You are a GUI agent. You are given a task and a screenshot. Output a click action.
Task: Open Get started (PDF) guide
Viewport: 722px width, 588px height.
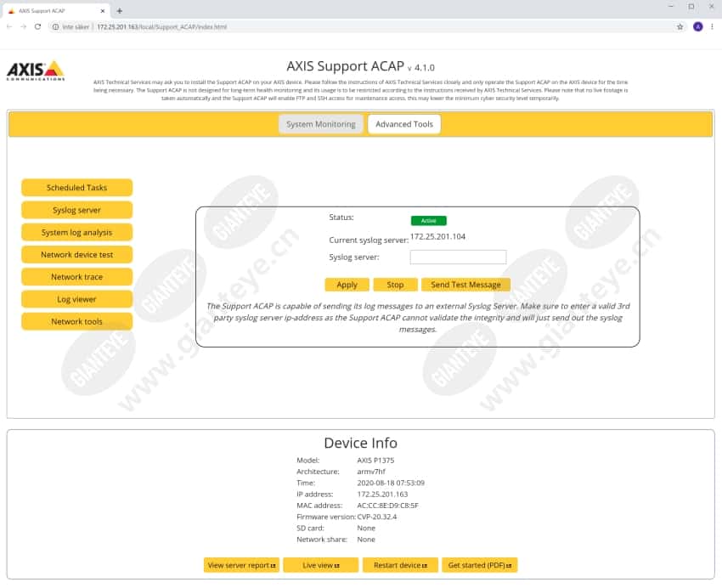pyautogui.click(x=480, y=565)
